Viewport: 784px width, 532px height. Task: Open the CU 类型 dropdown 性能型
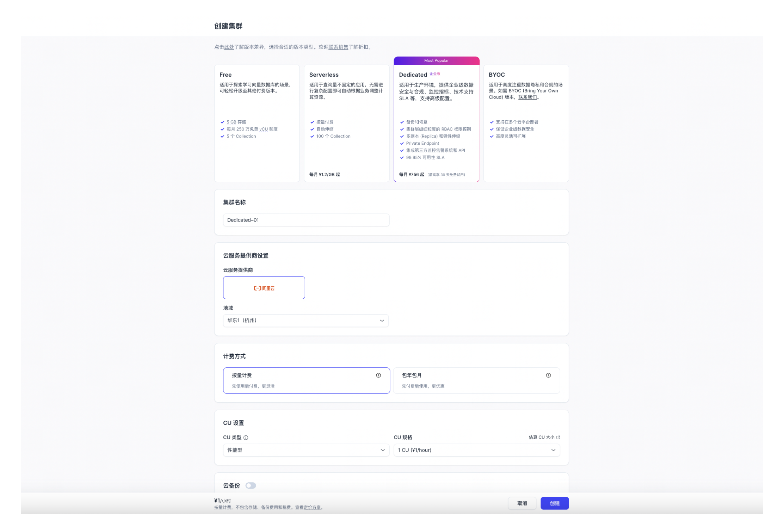[x=306, y=451]
